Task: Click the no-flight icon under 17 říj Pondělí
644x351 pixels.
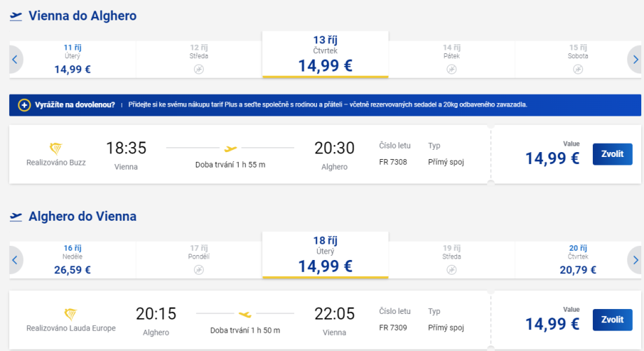Action: (x=199, y=270)
